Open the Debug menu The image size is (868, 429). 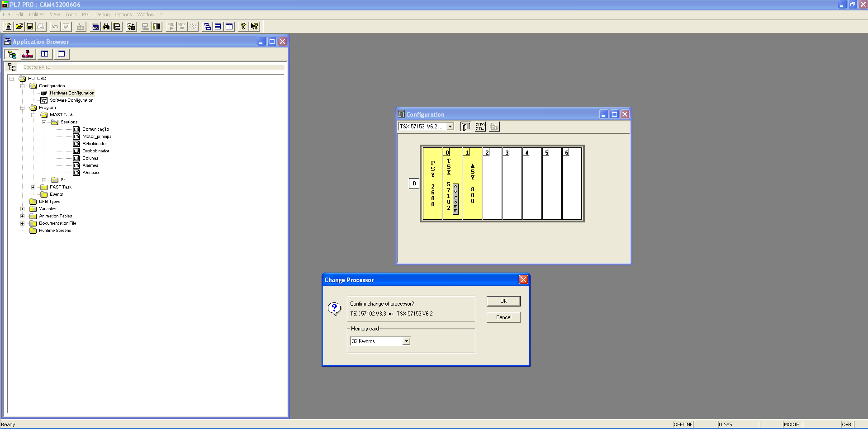pyautogui.click(x=103, y=14)
